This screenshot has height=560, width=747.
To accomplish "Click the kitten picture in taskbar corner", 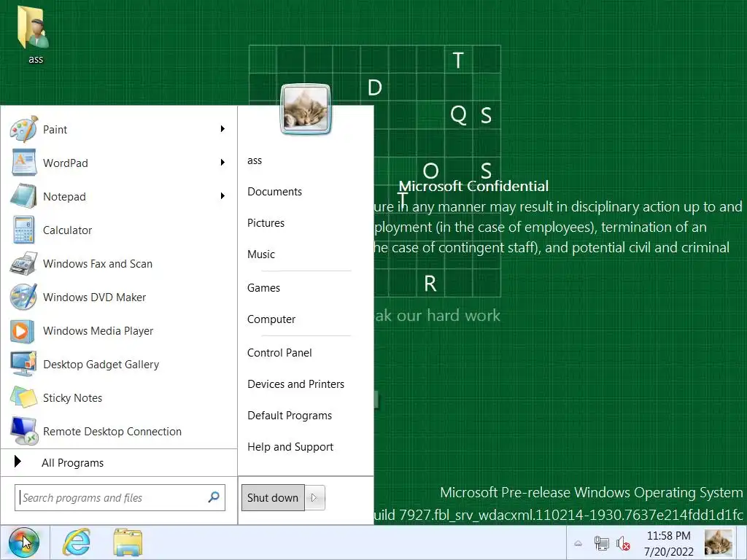I will tap(719, 542).
